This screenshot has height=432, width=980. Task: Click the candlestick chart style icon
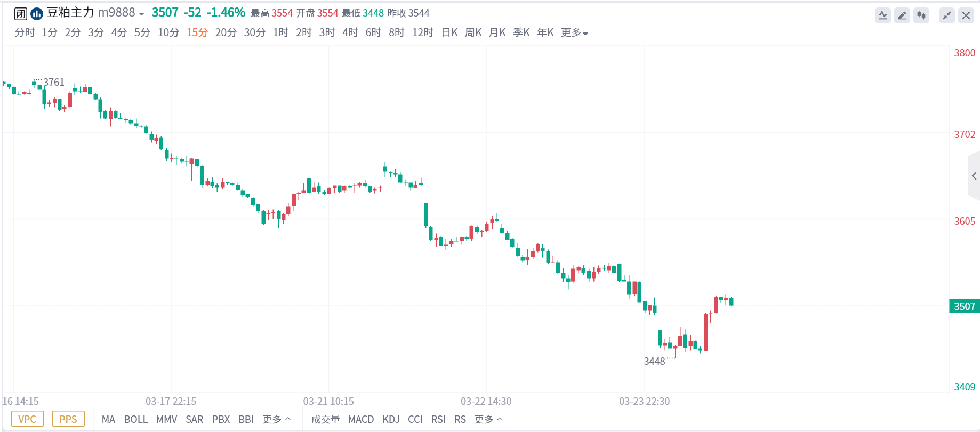[921, 15]
